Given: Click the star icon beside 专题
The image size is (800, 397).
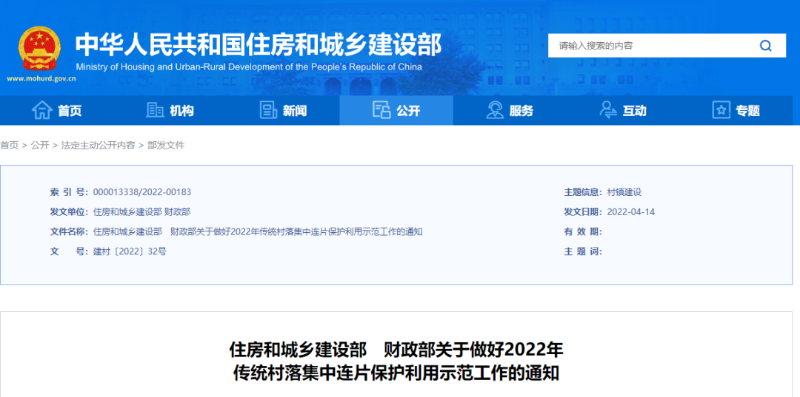Looking at the screenshot, I should click(721, 110).
